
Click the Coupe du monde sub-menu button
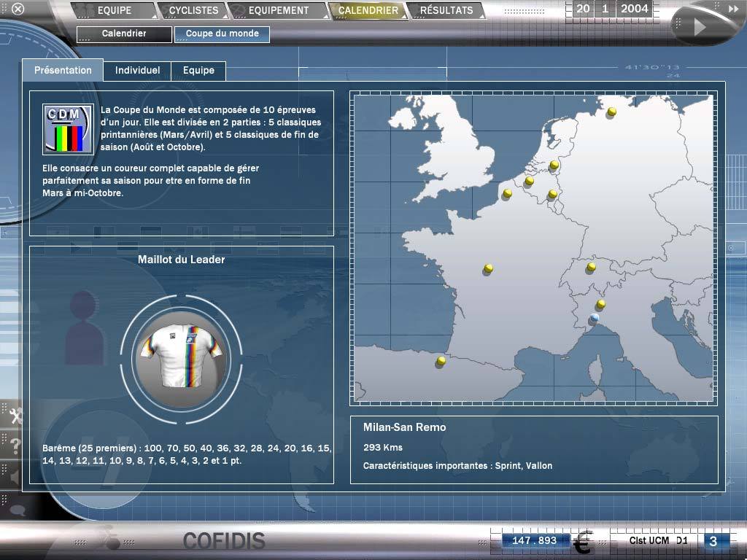[x=222, y=34]
